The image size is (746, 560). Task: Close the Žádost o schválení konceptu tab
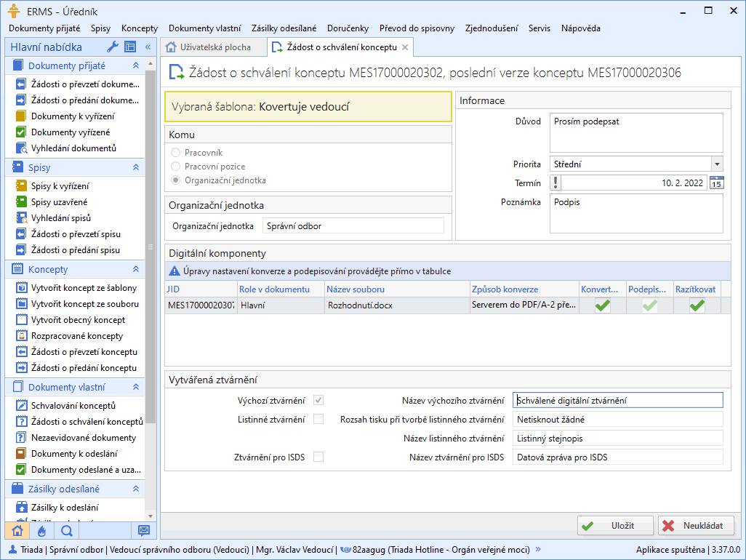(x=406, y=47)
